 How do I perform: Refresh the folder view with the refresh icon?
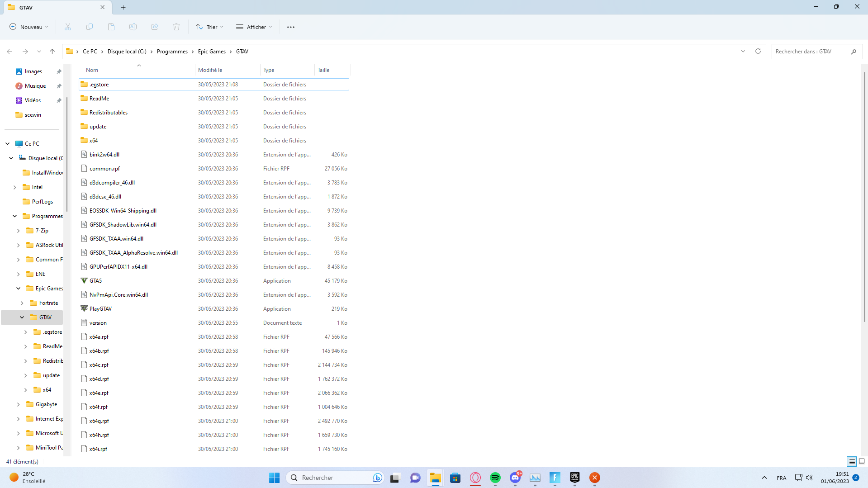coord(758,51)
